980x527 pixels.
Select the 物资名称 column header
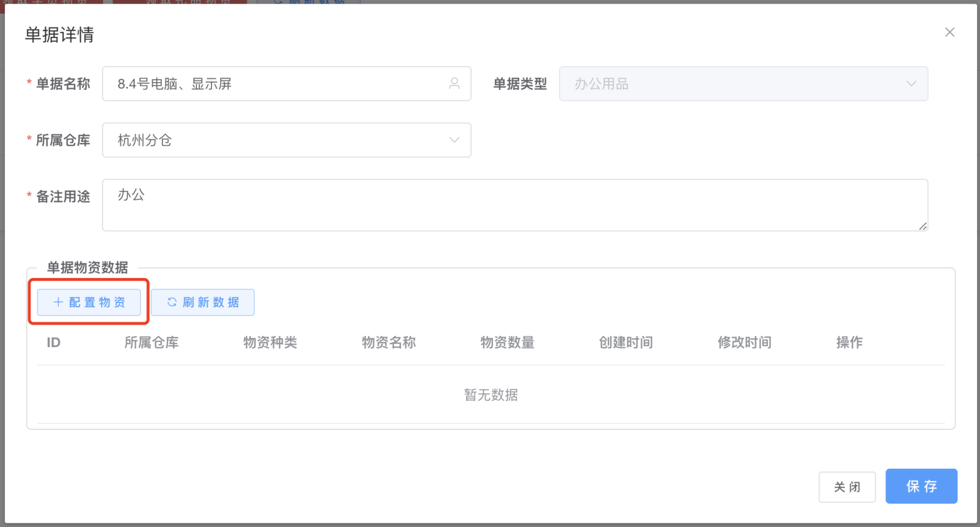point(389,342)
